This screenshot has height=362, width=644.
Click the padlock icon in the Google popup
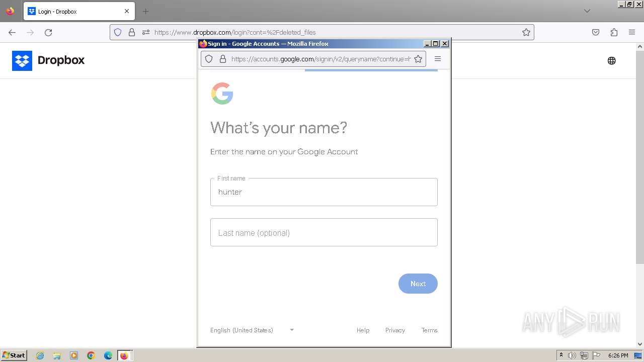point(223,59)
